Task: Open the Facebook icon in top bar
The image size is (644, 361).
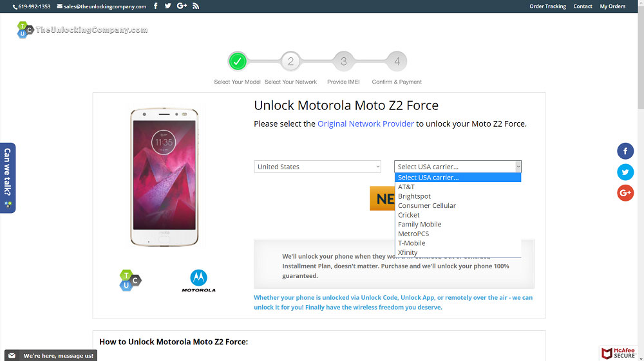Action: pyautogui.click(x=156, y=6)
